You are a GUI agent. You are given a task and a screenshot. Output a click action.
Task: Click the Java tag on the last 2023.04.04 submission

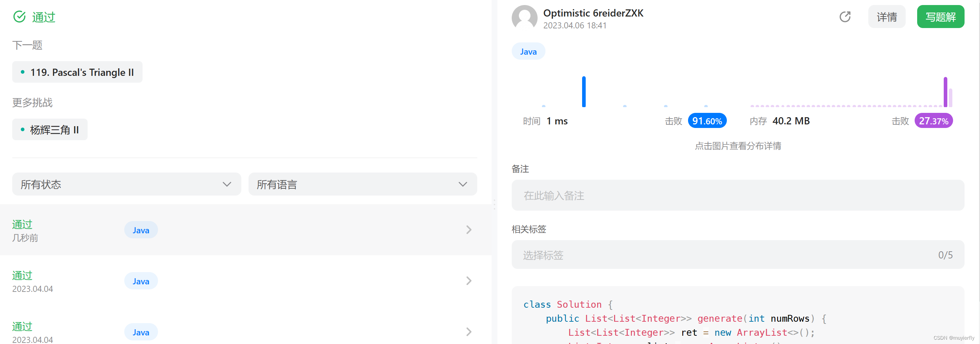pyautogui.click(x=141, y=332)
